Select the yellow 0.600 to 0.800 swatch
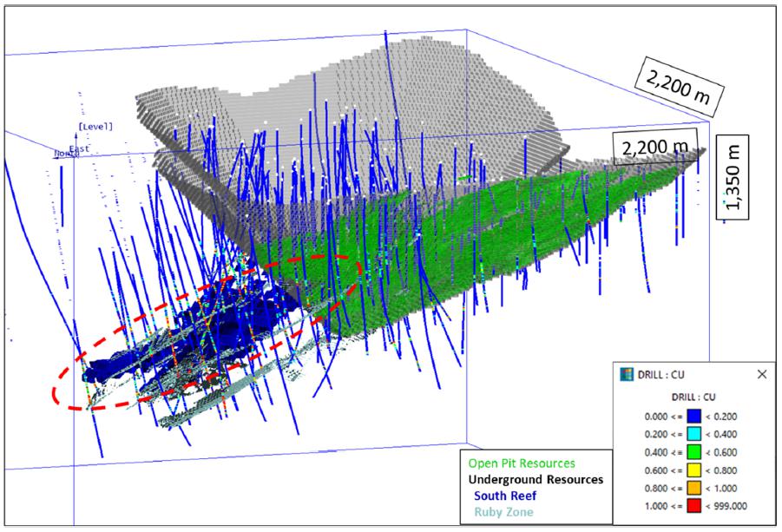The image size is (782, 532). click(693, 470)
